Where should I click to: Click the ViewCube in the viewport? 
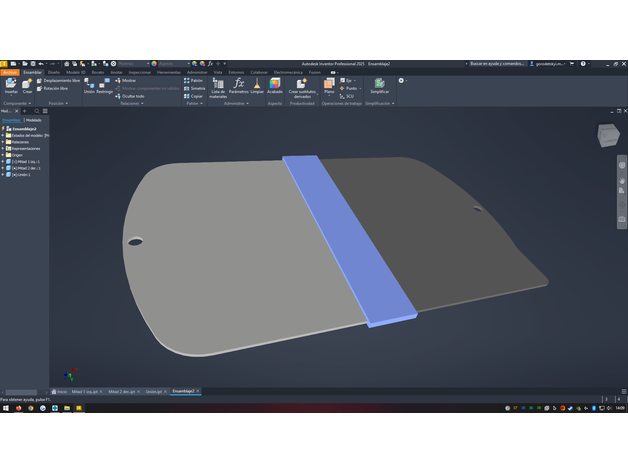click(x=607, y=134)
